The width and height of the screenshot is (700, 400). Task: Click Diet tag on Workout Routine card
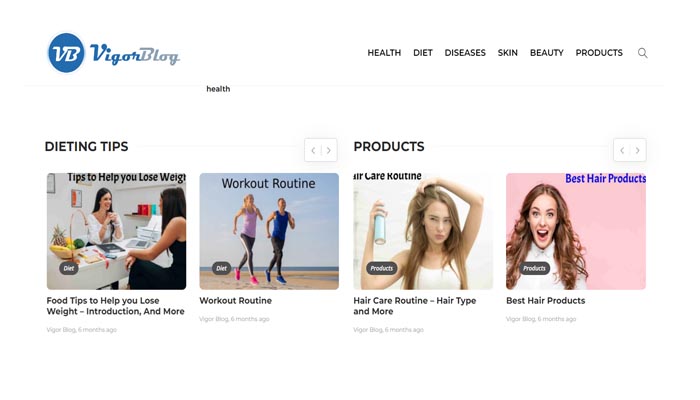tap(221, 268)
